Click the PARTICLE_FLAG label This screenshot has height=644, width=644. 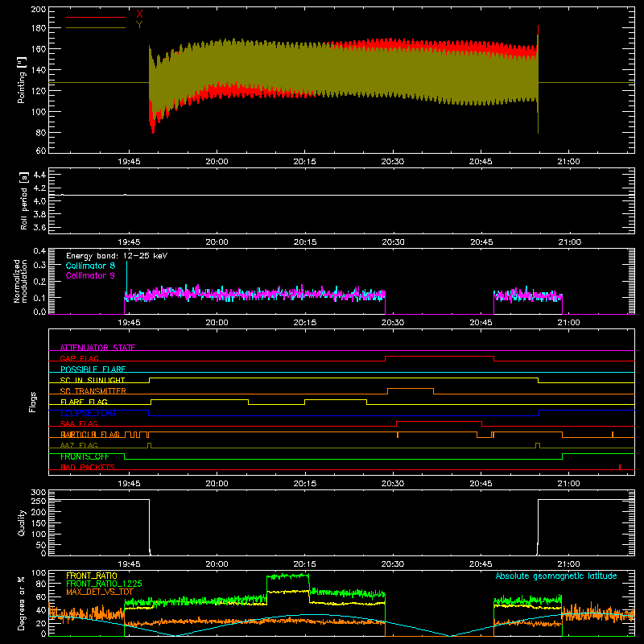pos(90,435)
